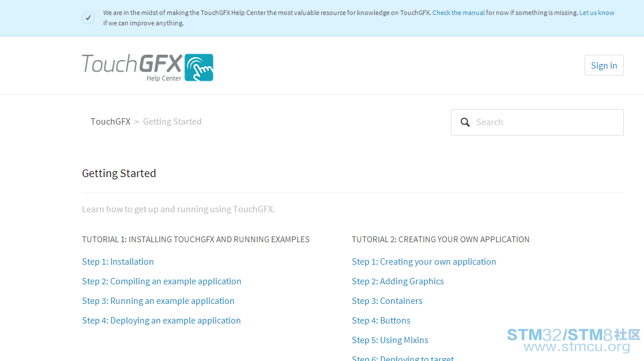
Task: Click the TouchGFX Help Center logo
Action: click(x=148, y=67)
